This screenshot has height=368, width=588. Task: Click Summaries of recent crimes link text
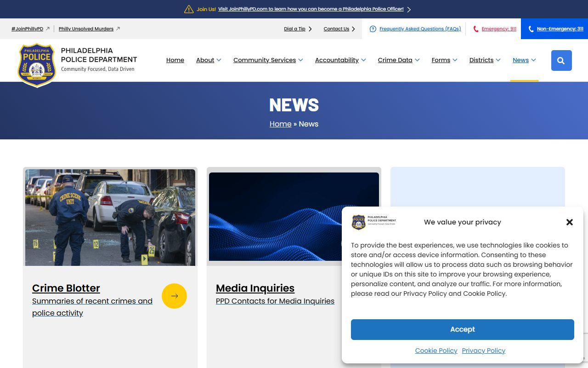point(92,307)
